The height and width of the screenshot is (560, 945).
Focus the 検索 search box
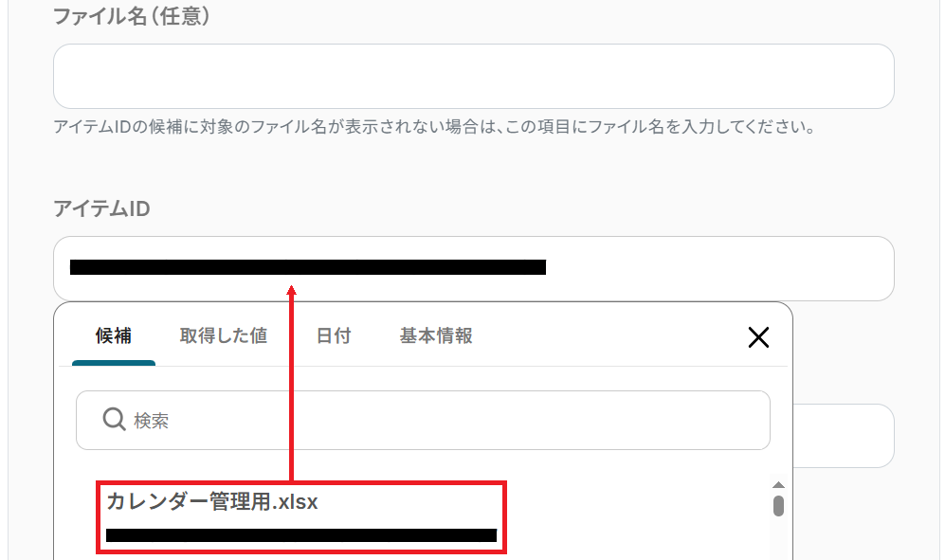(x=423, y=420)
